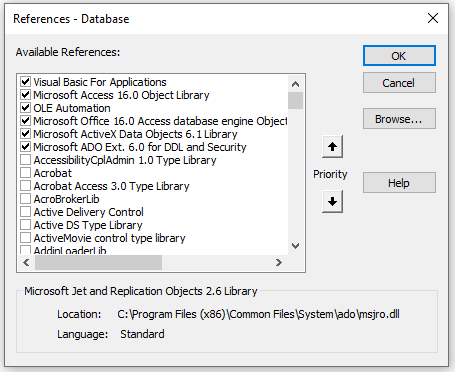Select Microsoft ActiveX Data Objects 6.1 text
455x372 pixels.
[135, 134]
